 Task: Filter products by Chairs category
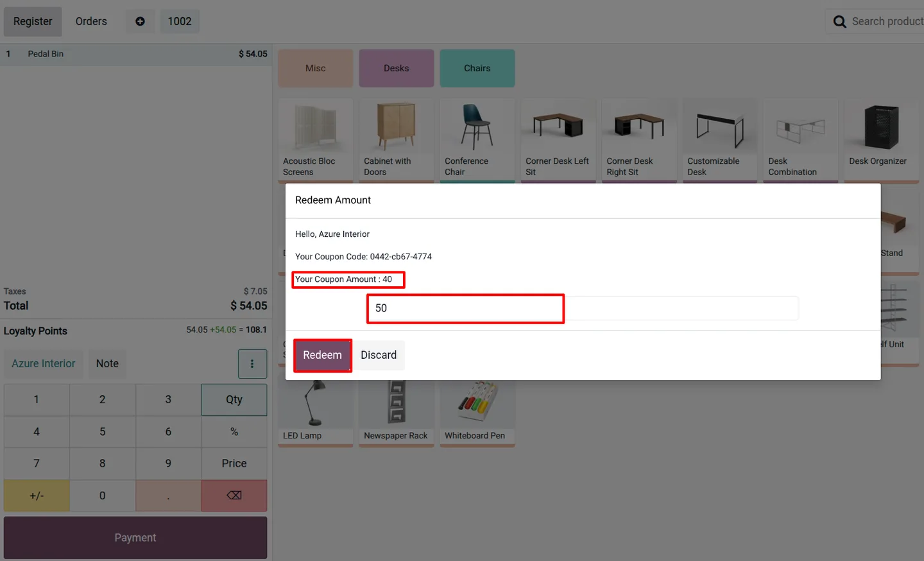(x=477, y=68)
